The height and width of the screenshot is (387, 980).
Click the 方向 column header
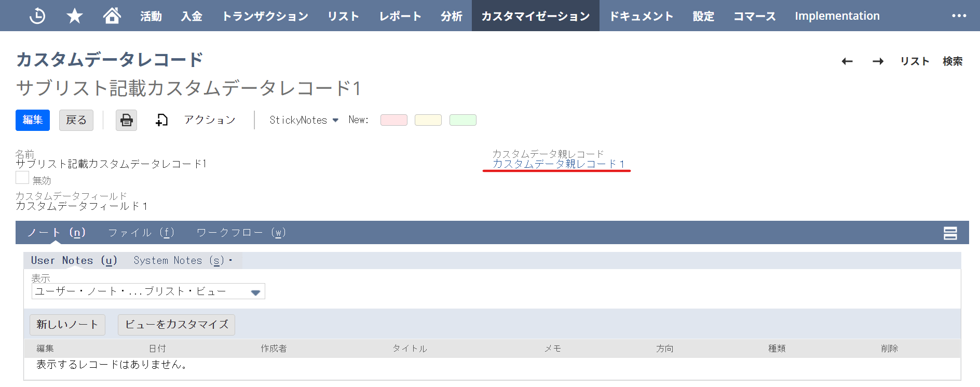point(664,349)
